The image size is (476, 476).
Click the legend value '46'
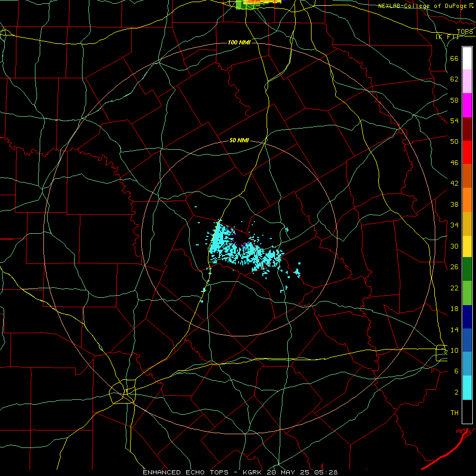(x=454, y=163)
